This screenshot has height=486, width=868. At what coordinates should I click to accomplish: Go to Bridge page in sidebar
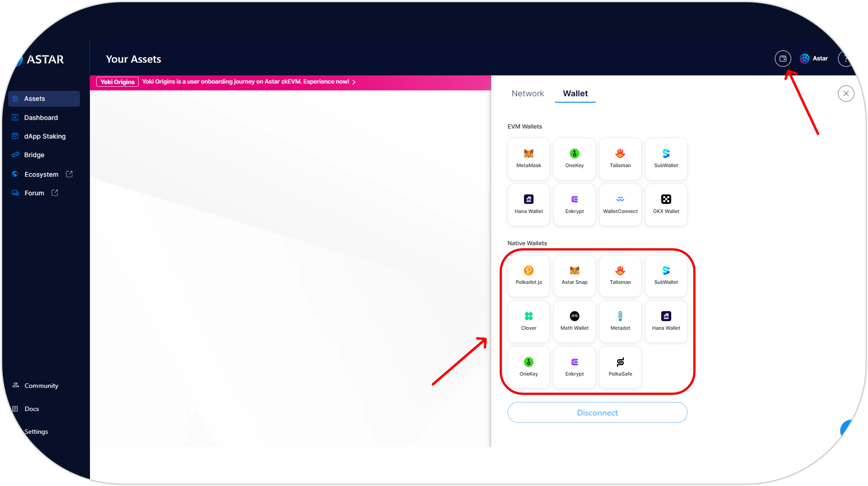tap(34, 155)
